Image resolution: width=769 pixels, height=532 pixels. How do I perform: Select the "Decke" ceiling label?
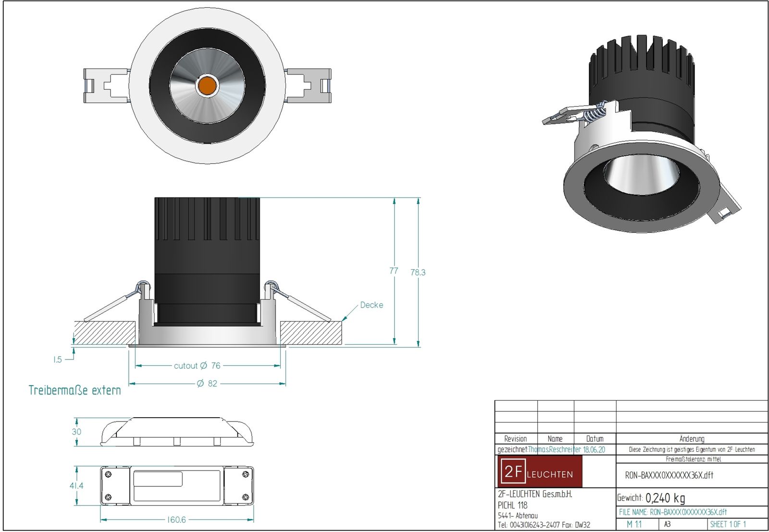click(372, 305)
